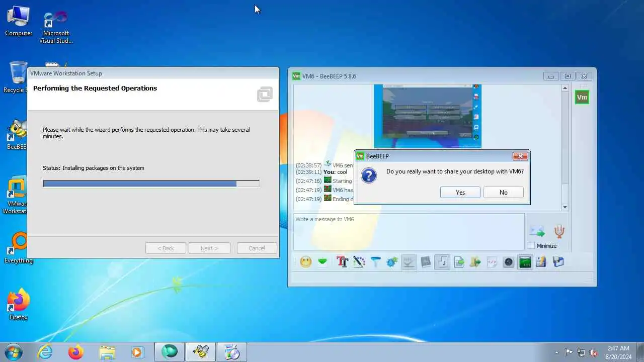
Task: Click the lightning floppy icon in chat toolbar
Action: (541, 262)
